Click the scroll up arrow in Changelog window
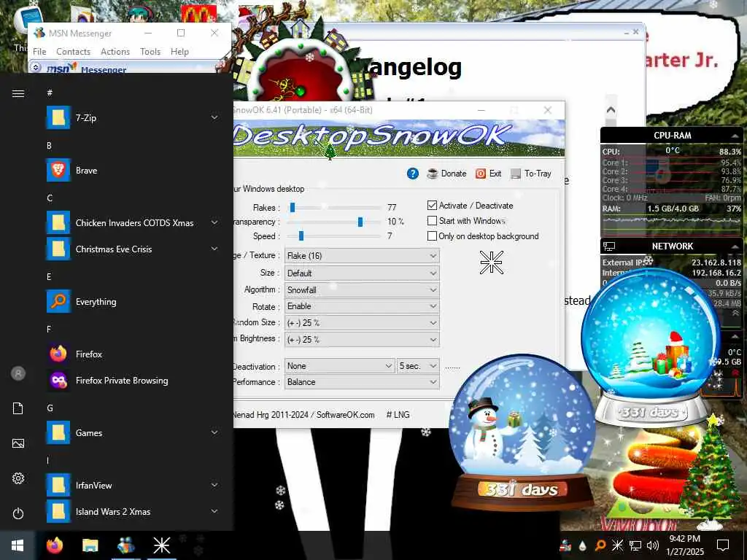This screenshot has height=560, width=747. 611,110
